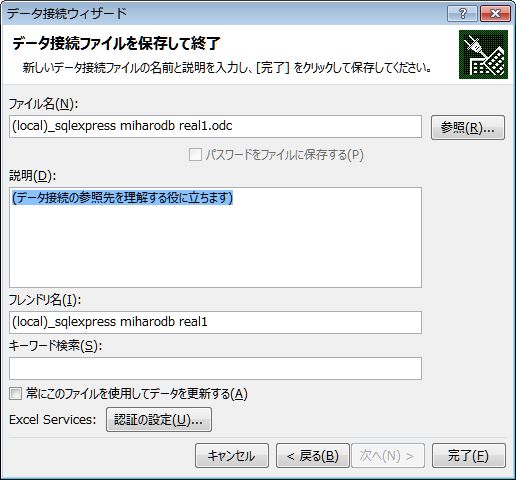Image resolution: width=516 pixels, height=480 pixels.
Task: Click the キーワード検索(S) label
Action: (x=55, y=346)
